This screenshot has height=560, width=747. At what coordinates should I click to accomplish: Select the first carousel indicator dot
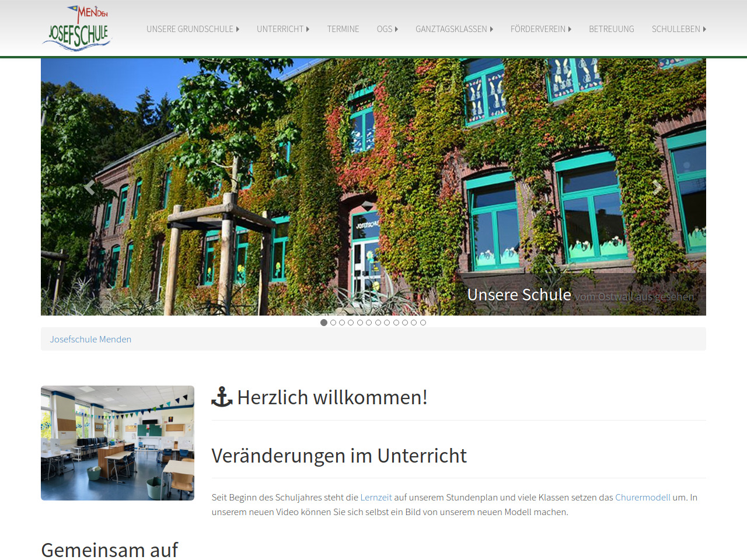coord(324,323)
